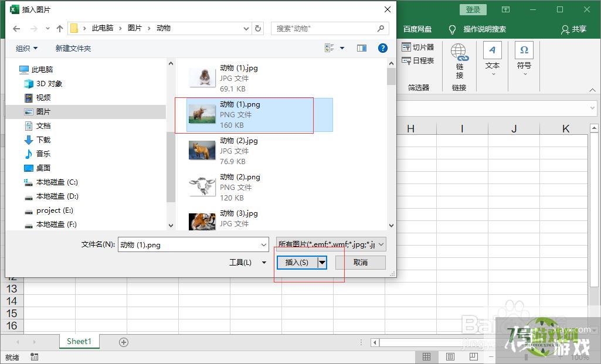Click the search magnifier icon
The image size is (601, 364).
381,28
